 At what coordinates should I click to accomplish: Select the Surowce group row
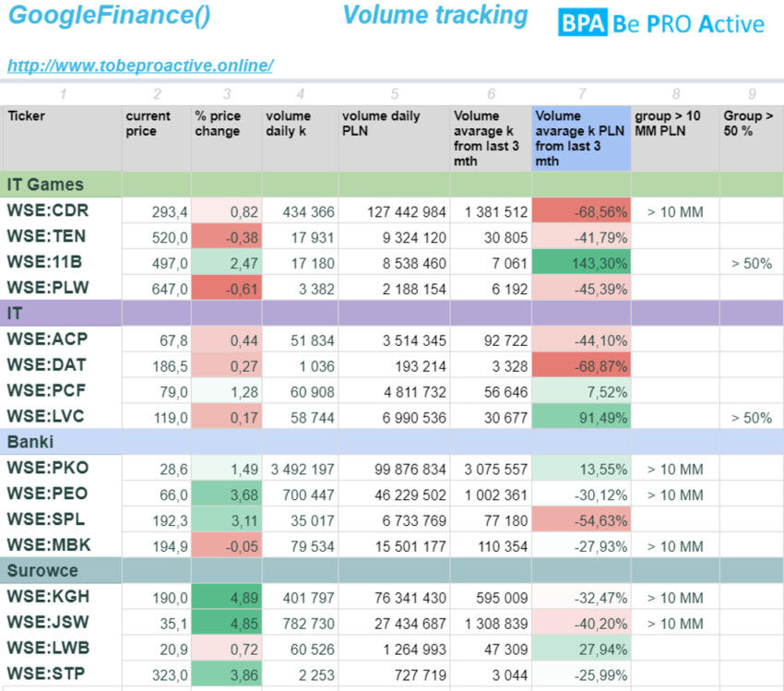(x=392, y=570)
